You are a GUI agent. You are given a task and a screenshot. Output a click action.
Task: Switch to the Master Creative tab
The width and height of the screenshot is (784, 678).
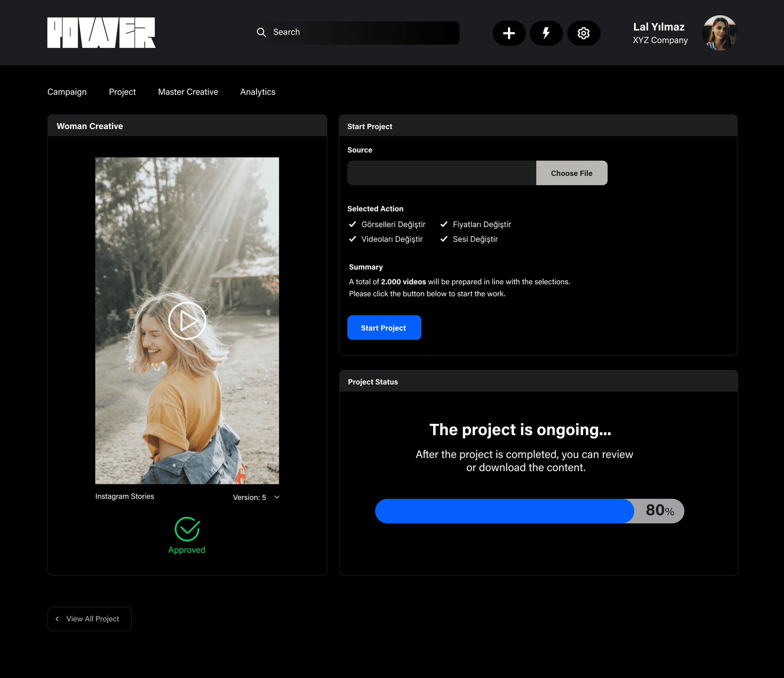(188, 92)
